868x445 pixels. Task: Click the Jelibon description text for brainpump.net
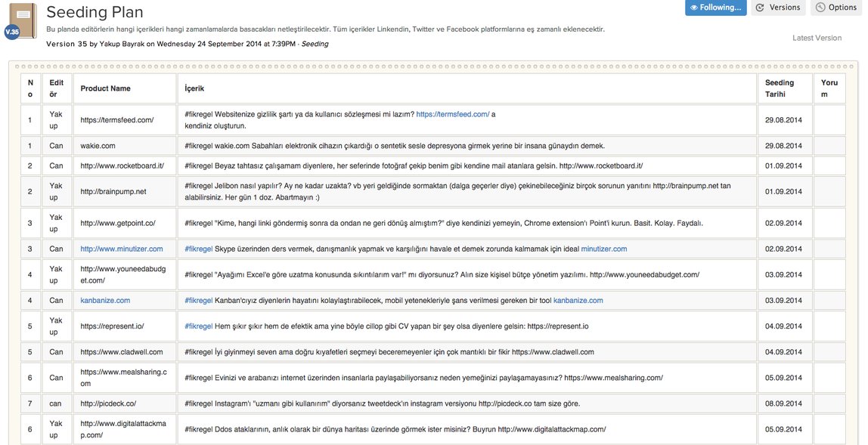coord(457,191)
